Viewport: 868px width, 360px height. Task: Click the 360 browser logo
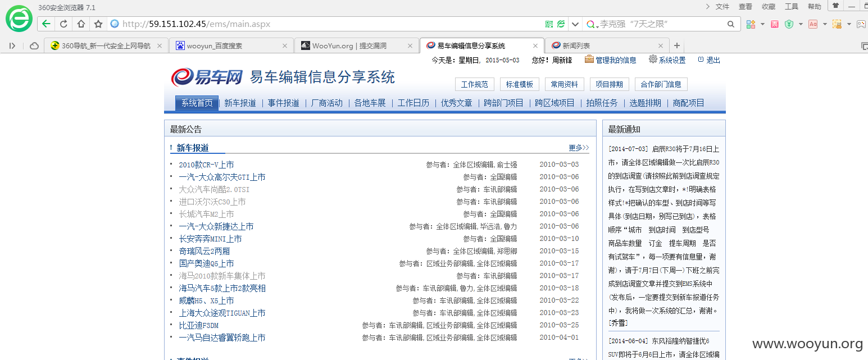(x=19, y=19)
